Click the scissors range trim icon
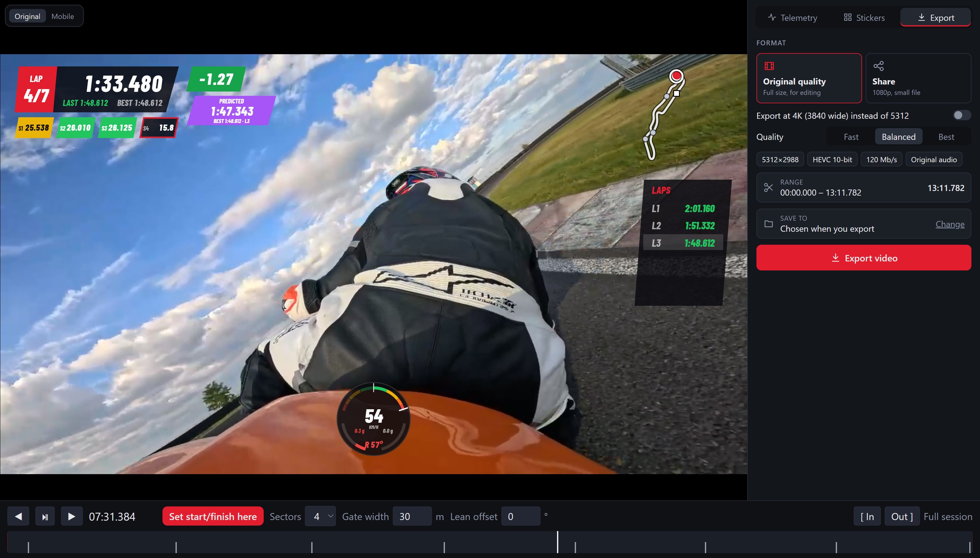The height and width of the screenshot is (558, 980). tap(768, 187)
